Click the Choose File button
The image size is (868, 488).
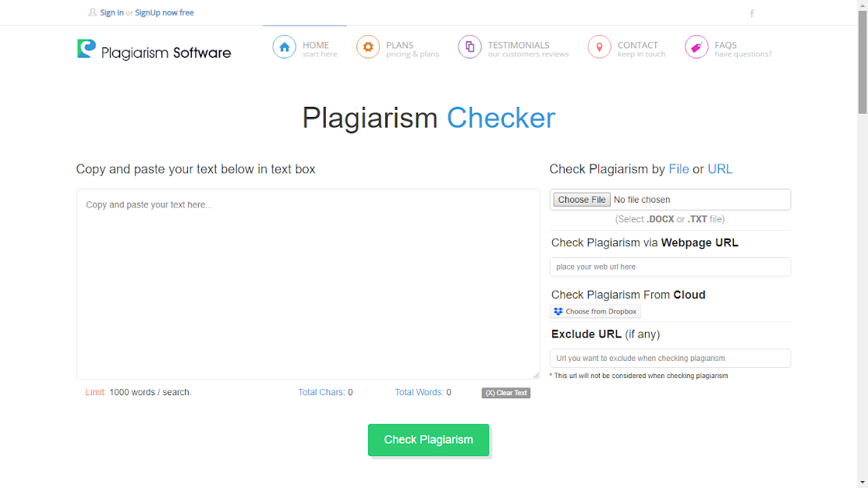[582, 200]
